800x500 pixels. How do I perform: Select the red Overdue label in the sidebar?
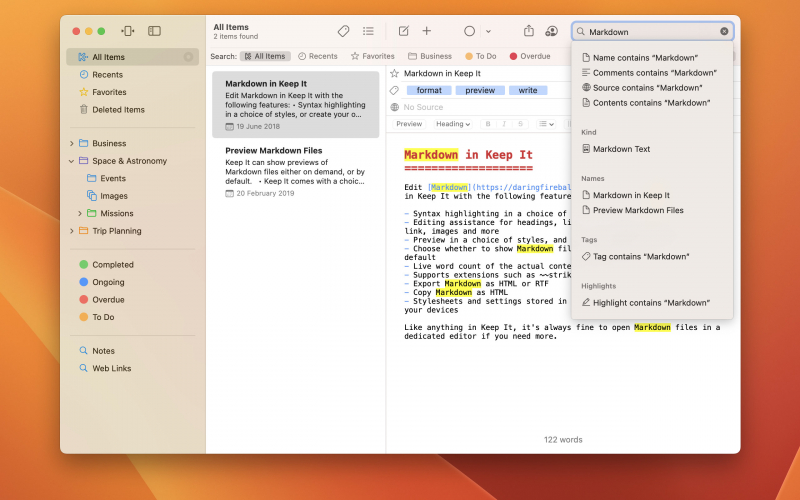tap(108, 299)
